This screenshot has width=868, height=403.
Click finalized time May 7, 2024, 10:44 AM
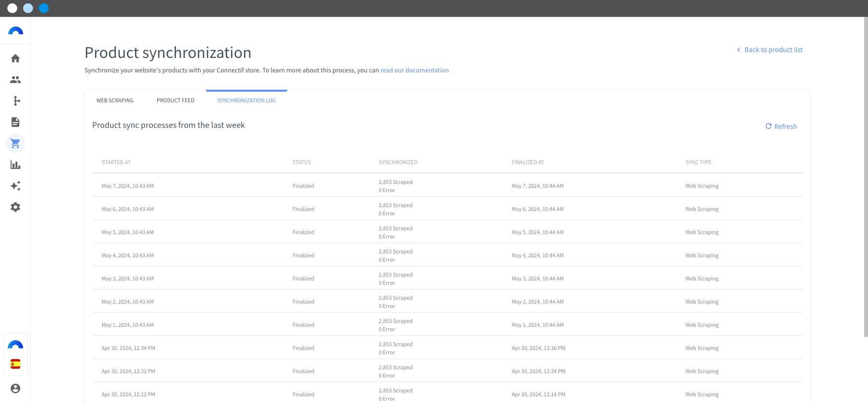(538, 186)
